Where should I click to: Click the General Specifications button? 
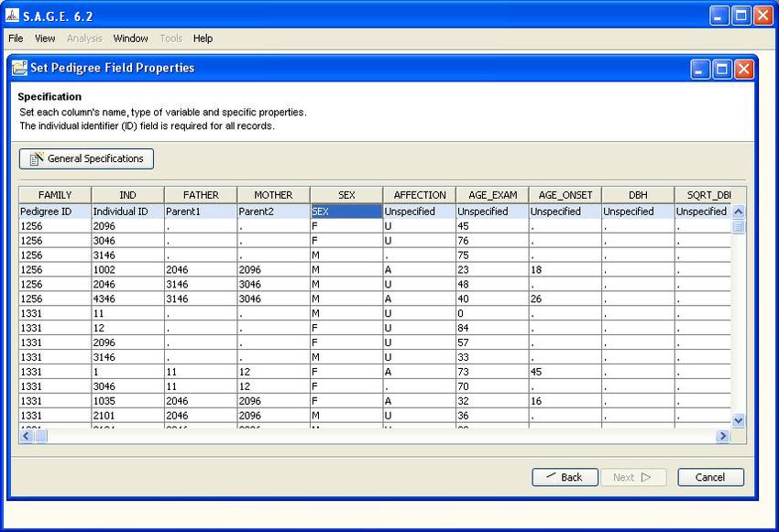click(87, 158)
